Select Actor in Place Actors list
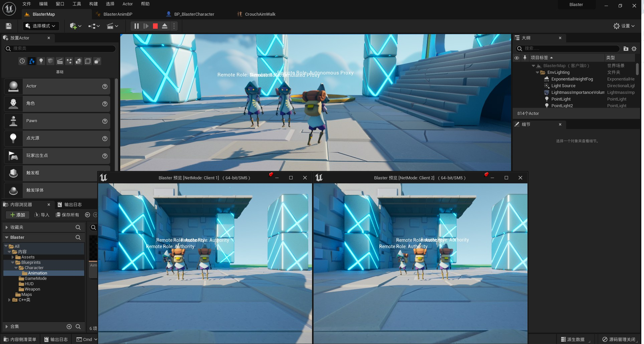Image resolution: width=644 pixels, height=344 pixels. 57,86
